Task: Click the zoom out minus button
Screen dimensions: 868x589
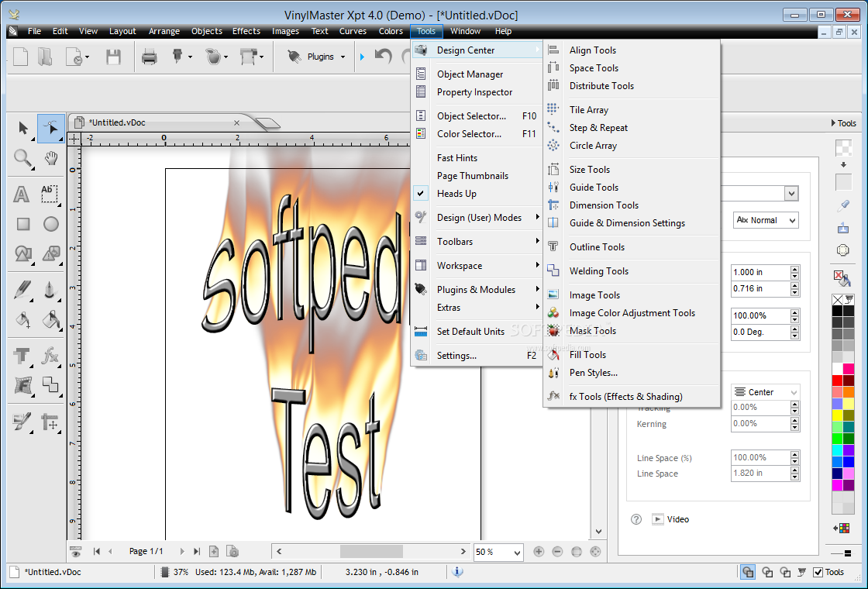Action: [557, 551]
